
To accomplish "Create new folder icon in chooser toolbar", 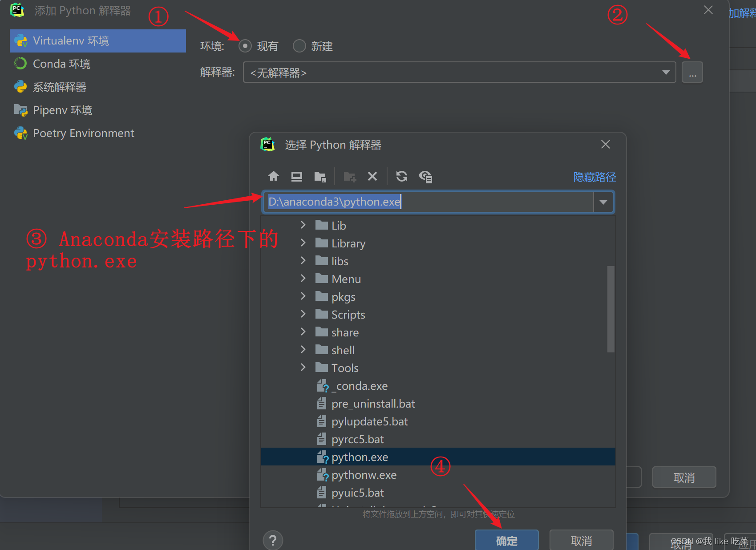I will (350, 177).
